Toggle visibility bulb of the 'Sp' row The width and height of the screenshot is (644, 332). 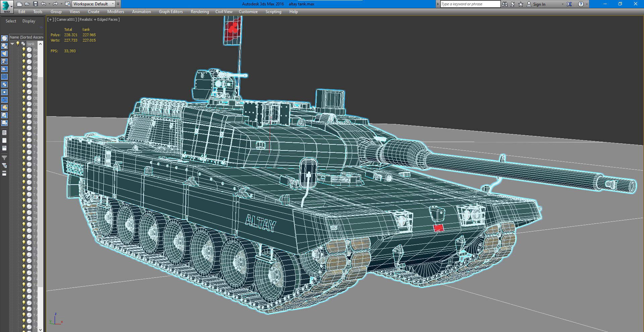[x=24, y=122]
